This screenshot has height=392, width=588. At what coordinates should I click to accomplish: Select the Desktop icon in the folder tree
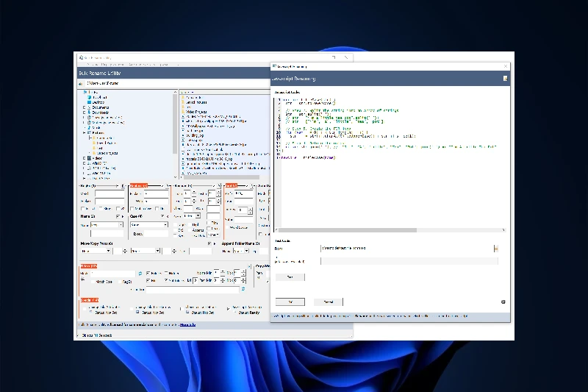89,102
